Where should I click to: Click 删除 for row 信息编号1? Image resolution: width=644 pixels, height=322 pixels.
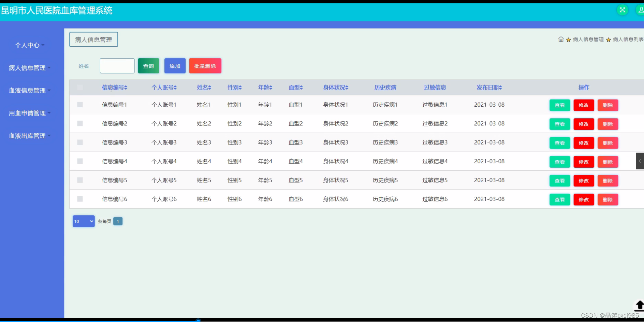(x=608, y=105)
